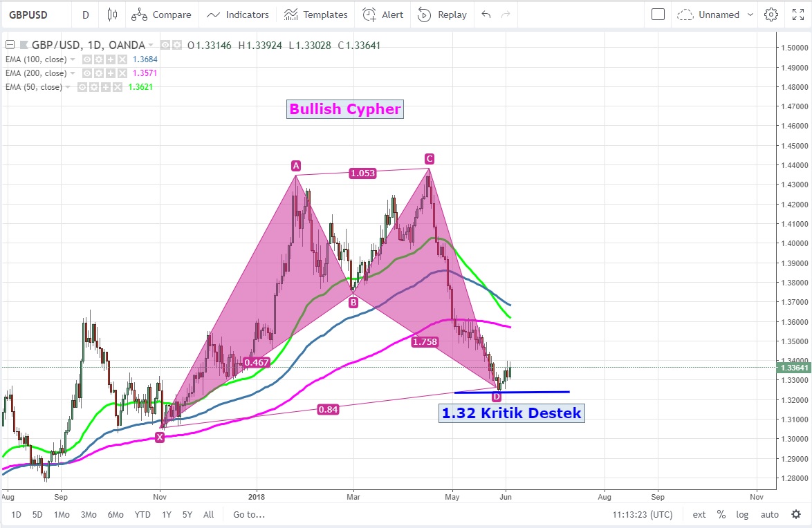Enter fullscreen chart mode
Screen dimensions: 812x528
(797, 15)
